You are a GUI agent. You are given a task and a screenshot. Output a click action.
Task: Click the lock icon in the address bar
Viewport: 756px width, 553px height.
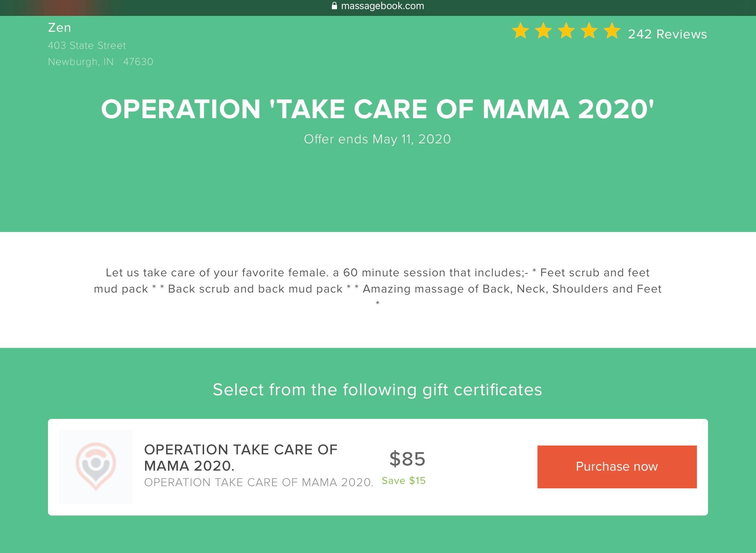[x=334, y=6]
